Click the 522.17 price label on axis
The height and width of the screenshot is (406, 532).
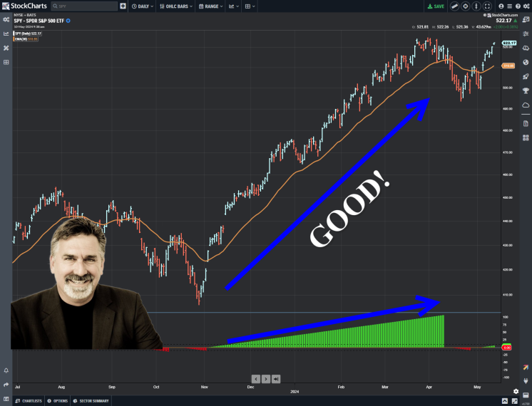click(509, 43)
